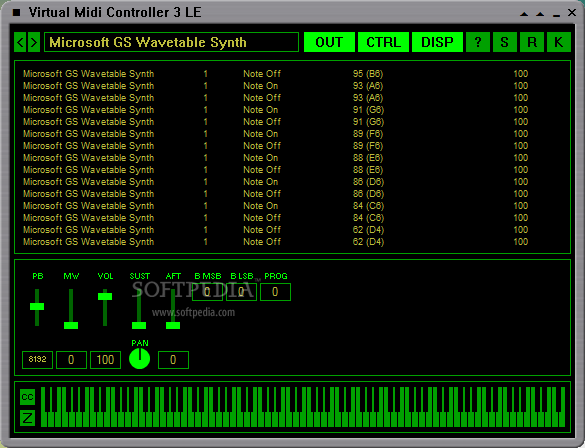Image resolution: width=585 pixels, height=448 pixels.
Task: Click the VOL volume slider handle
Action: click(x=105, y=296)
